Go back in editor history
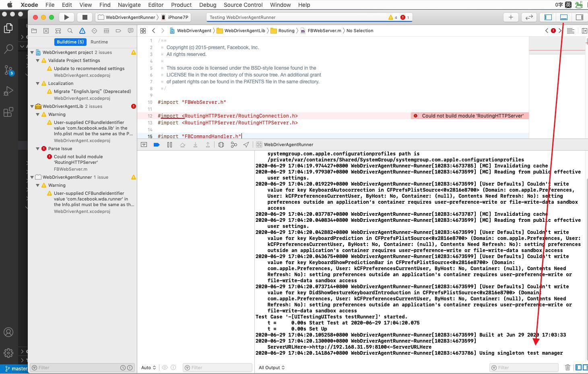The image size is (588, 374). click(154, 31)
